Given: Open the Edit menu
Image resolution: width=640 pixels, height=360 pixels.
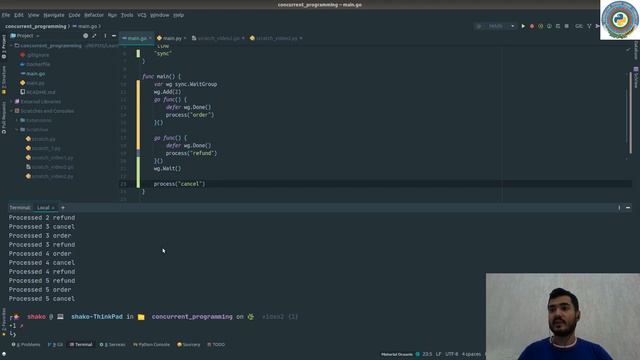Looking at the screenshot, I should [x=19, y=15].
